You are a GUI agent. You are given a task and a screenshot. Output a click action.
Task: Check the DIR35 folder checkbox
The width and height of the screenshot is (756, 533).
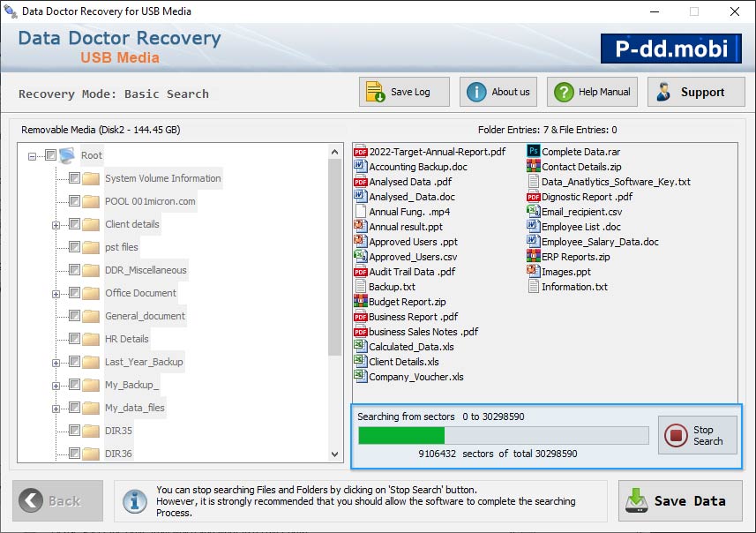pyautogui.click(x=74, y=431)
